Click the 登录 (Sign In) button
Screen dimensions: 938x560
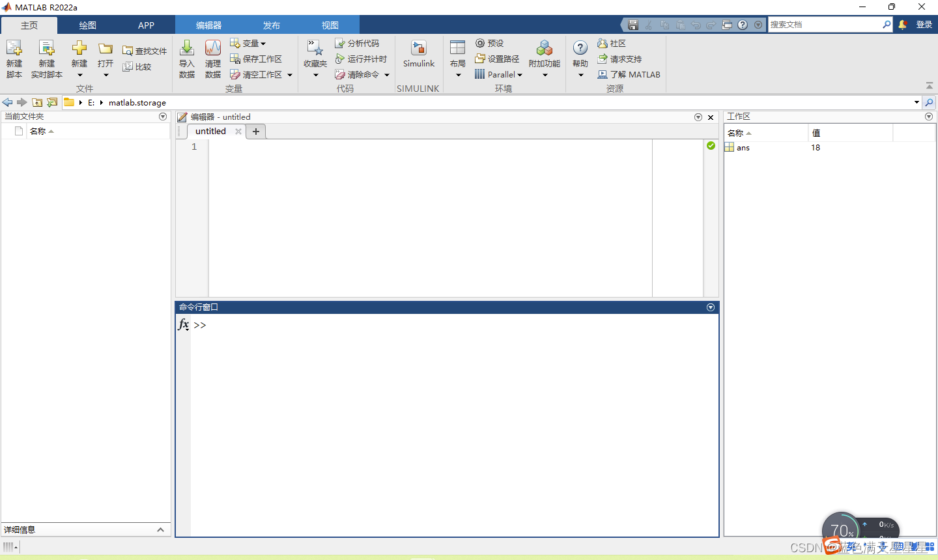tap(924, 25)
